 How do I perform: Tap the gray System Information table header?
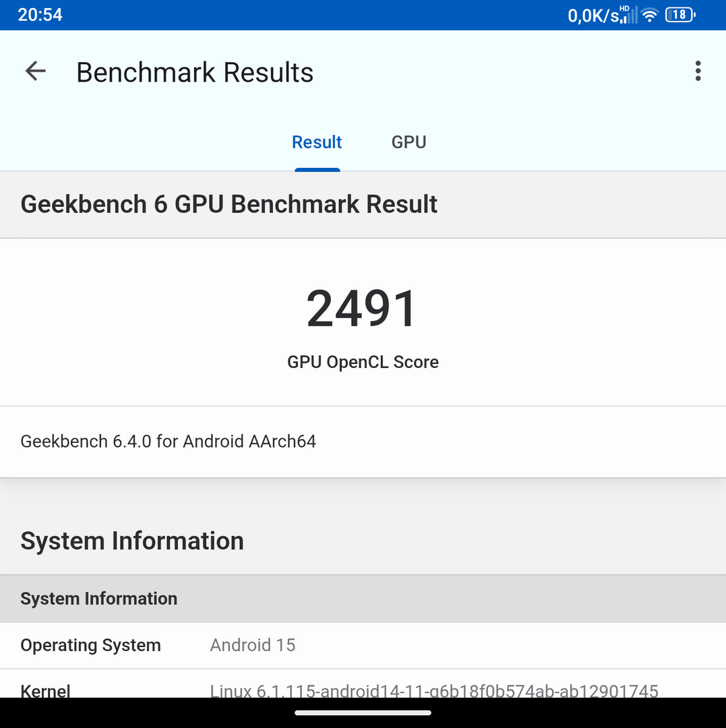pos(99,599)
